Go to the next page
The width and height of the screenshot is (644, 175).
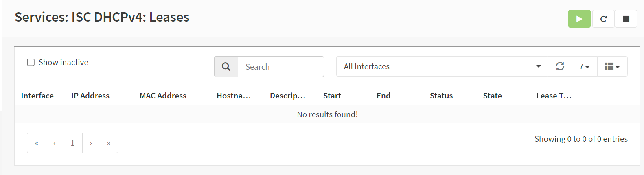coord(91,143)
